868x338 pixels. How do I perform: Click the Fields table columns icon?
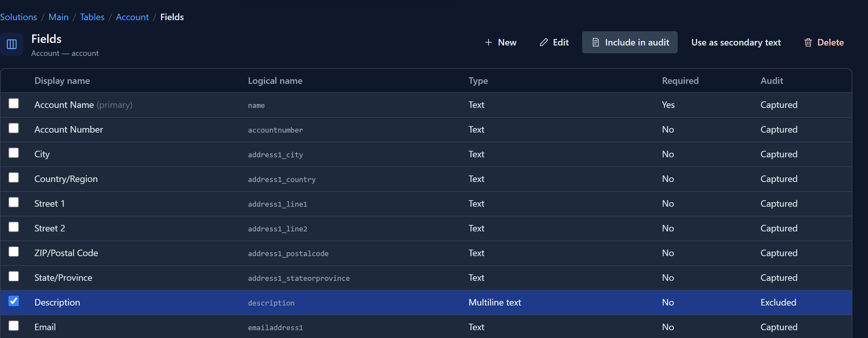pyautogui.click(x=12, y=44)
